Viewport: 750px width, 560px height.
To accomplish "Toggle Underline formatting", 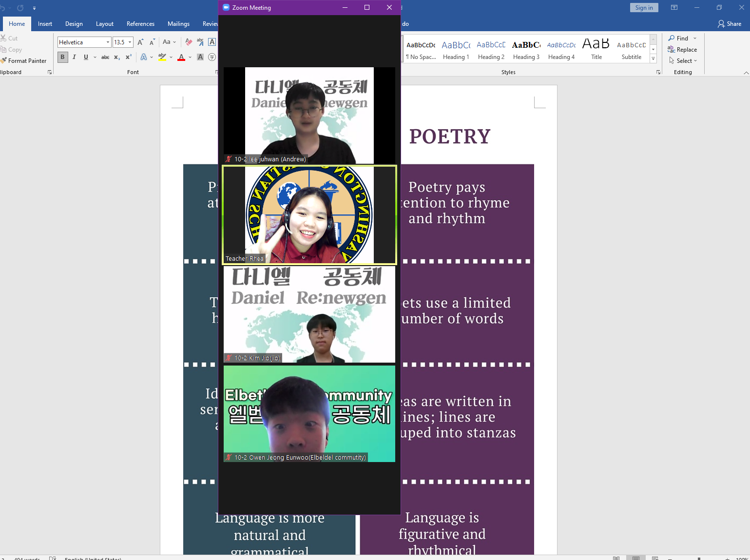I will [x=86, y=57].
